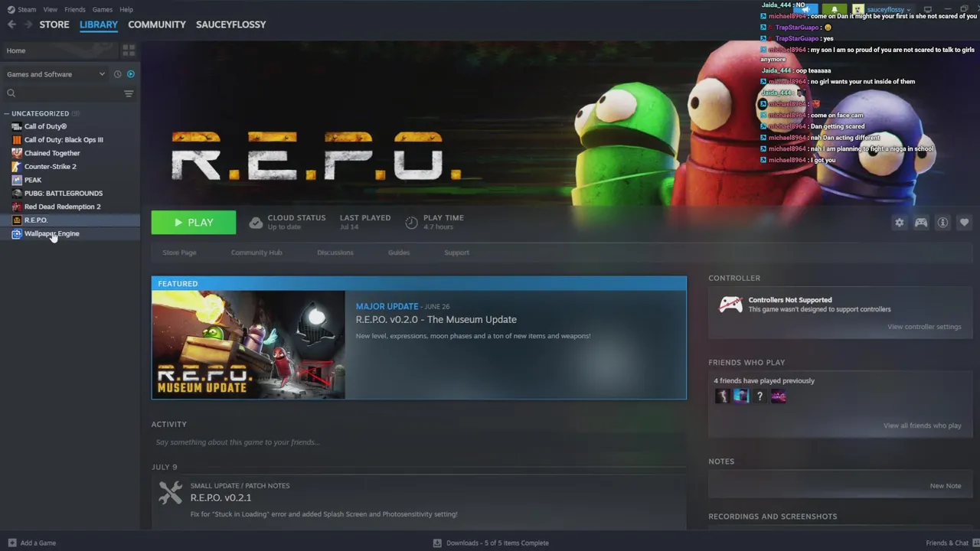Viewport: 980px width, 551px height.
Task: Click the Play Time clock icon
Action: click(x=411, y=222)
